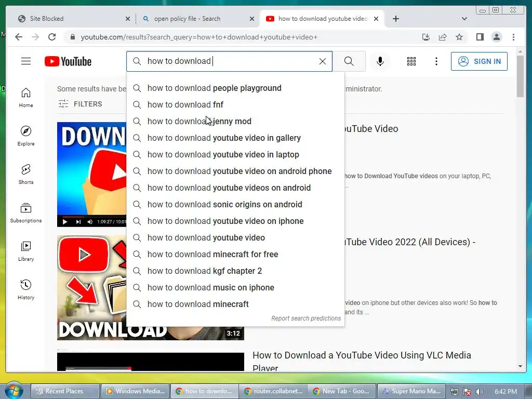Viewport: 532px width, 399px height.
Task: Select suggestion kgf chapter 2
Action: point(235,271)
